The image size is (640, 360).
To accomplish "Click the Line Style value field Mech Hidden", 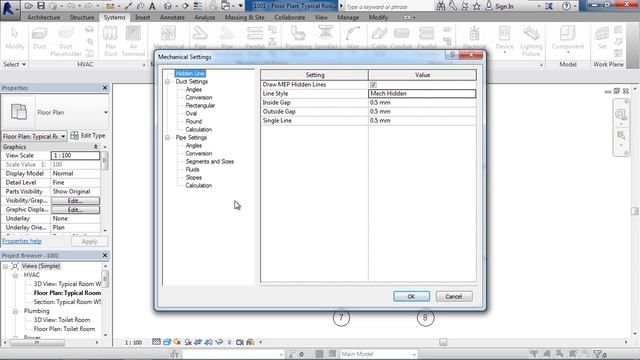I will click(422, 93).
